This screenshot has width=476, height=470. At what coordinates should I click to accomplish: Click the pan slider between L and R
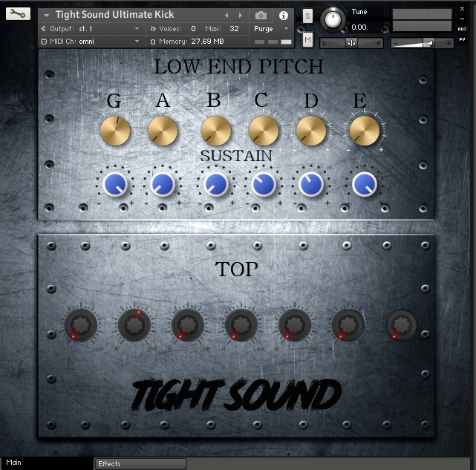coord(351,43)
